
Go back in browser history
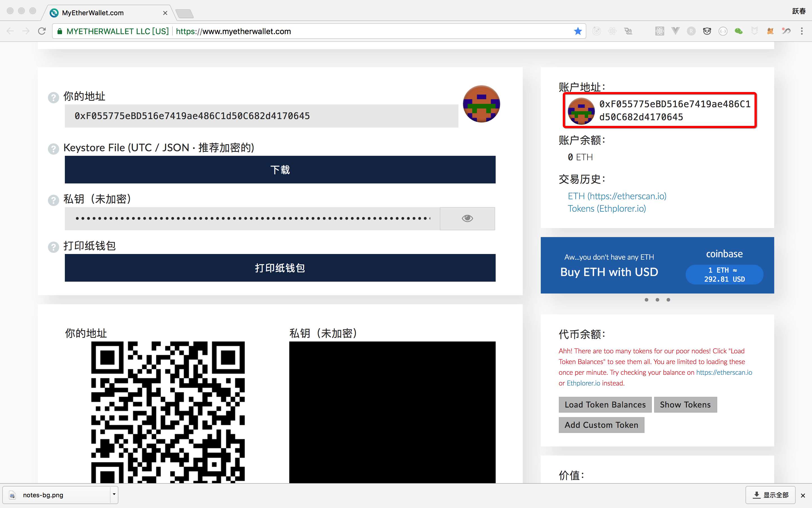[10, 31]
